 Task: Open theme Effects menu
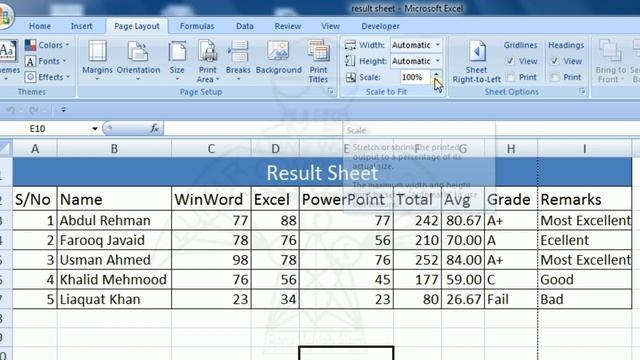click(x=47, y=77)
